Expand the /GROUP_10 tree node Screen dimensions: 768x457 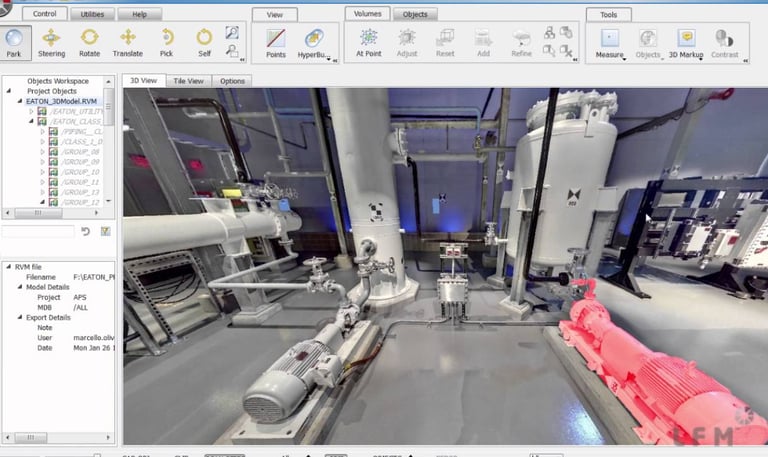[x=43, y=172]
